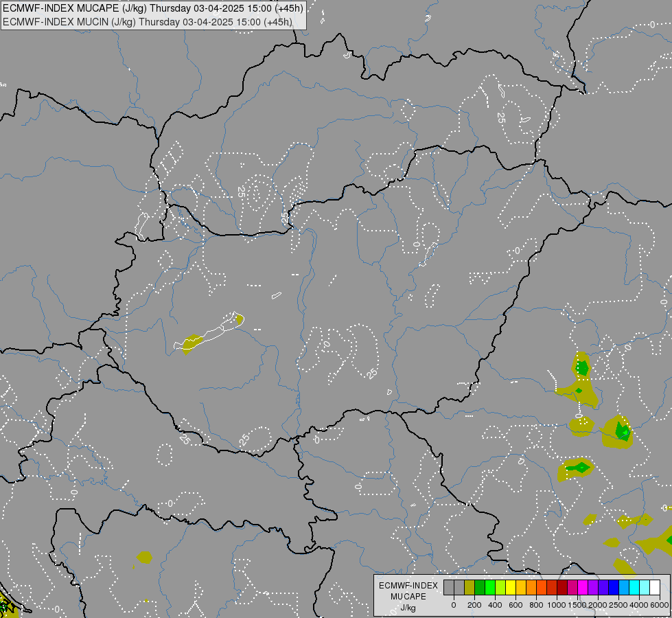Click the dark maroon swatch after 1000
This screenshot has width=672, height=618.
click(562, 587)
